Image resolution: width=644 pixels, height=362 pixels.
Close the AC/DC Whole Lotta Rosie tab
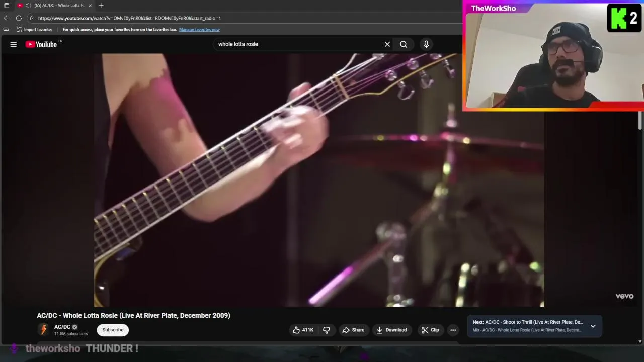click(90, 5)
